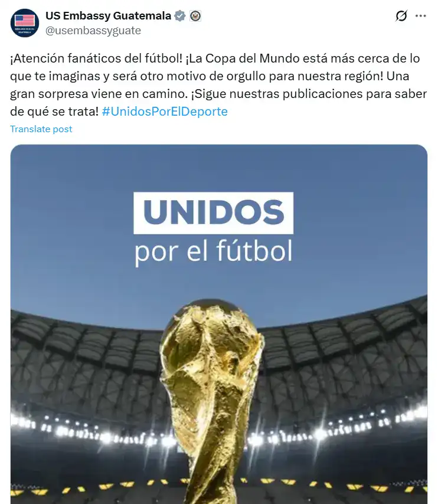Image resolution: width=438 pixels, height=504 pixels.
Task: Open the US Embassy Guatemala profile avatar
Action: click(x=25, y=23)
